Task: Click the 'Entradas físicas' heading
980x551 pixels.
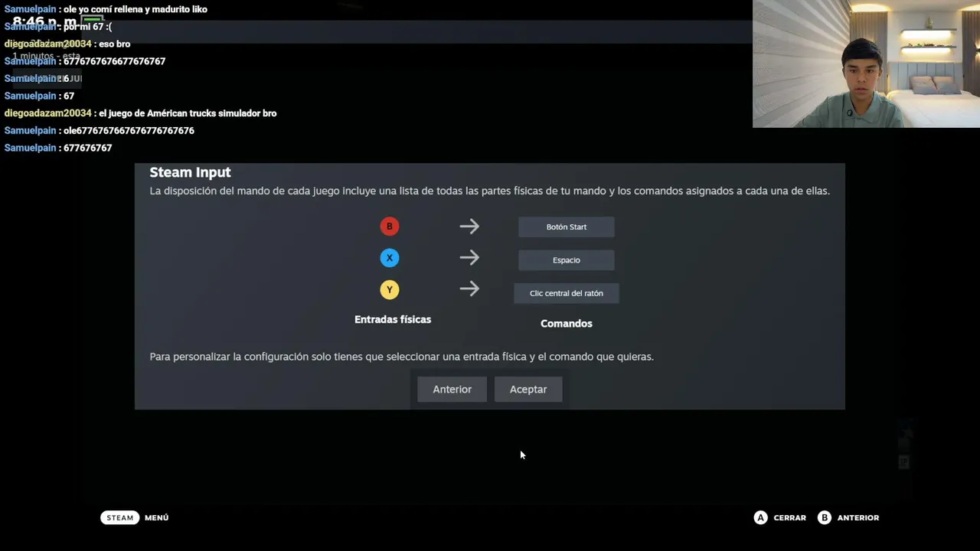Action: pyautogui.click(x=393, y=319)
